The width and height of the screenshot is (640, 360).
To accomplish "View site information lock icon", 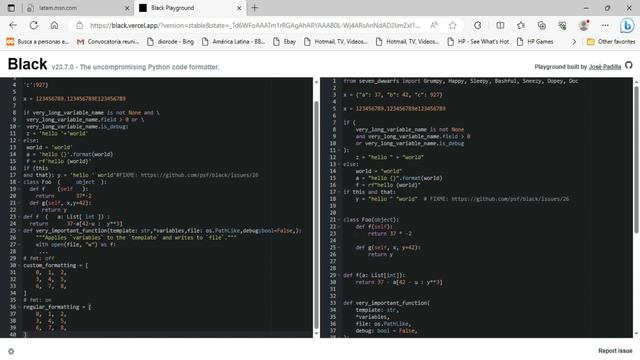I will click(x=80, y=25).
